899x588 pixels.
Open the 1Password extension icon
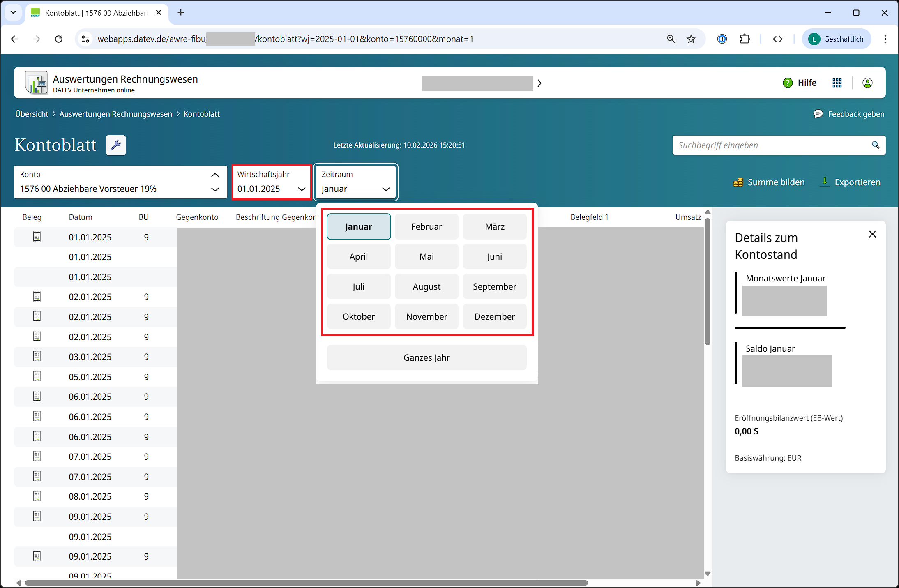pos(722,39)
